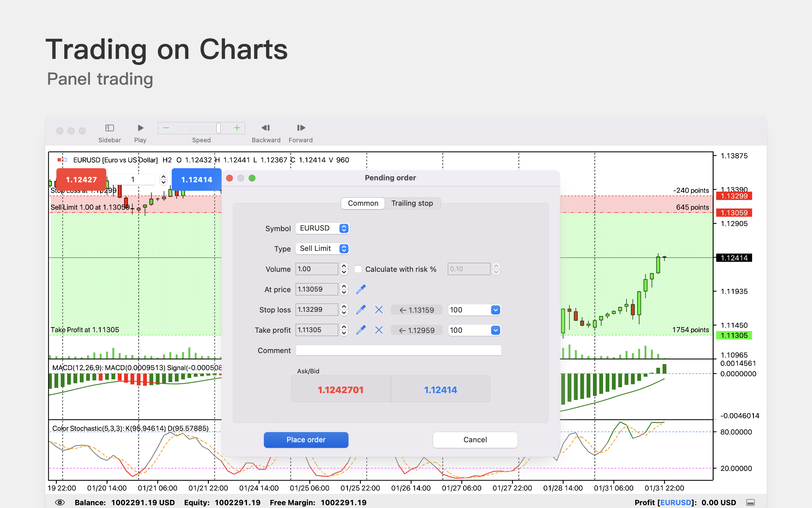The image size is (812, 508).
Task: Click the At price stepper arrows
Action: point(344,289)
